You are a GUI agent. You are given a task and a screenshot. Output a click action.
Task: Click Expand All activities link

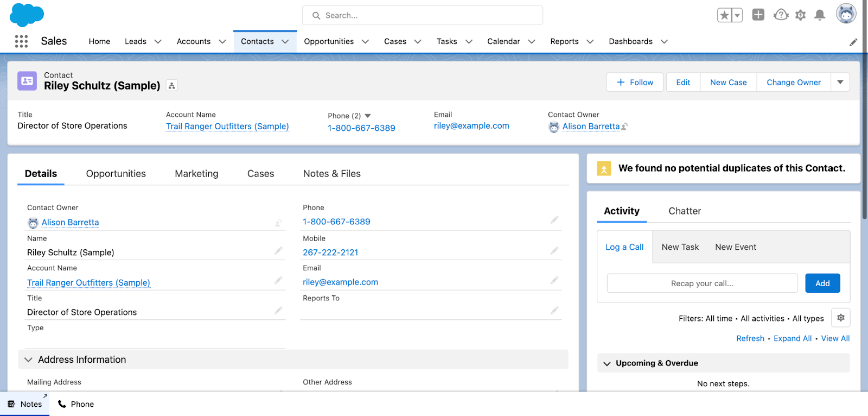click(x=793, y=338)
